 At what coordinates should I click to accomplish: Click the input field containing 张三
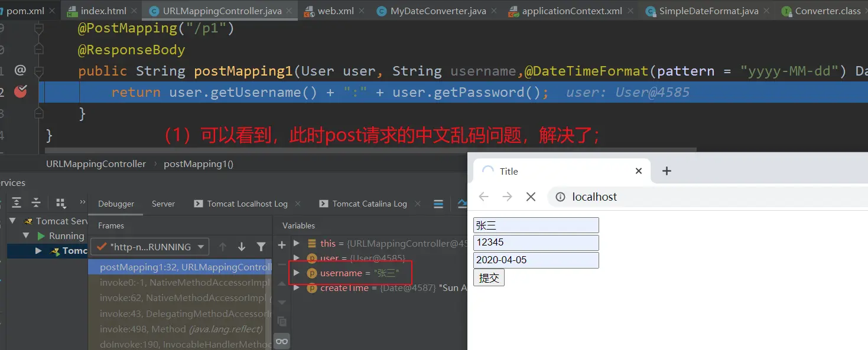[x=536, y=225]
